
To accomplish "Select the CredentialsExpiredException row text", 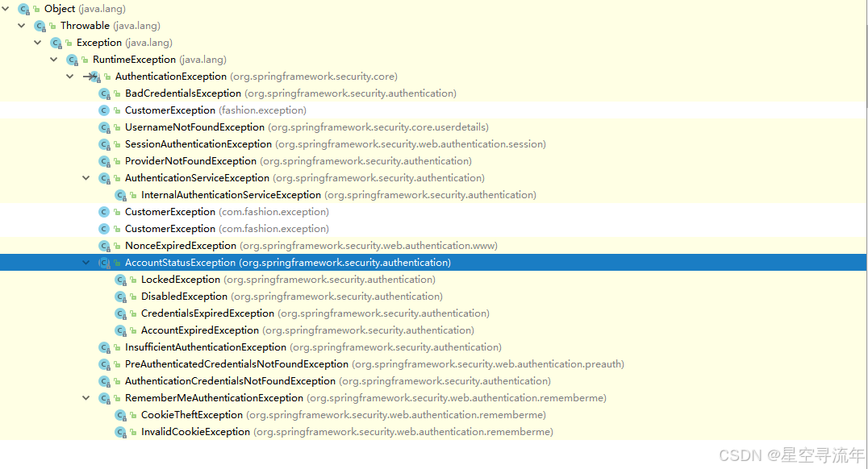I will [x=315, y=313].
